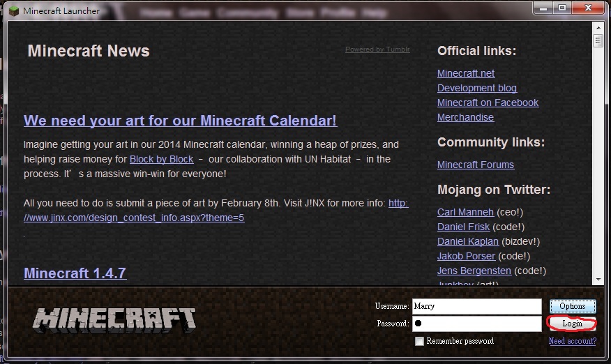Screen dimensions: 611x364
Task: Open the Need account? link
Action: (573, 341)
